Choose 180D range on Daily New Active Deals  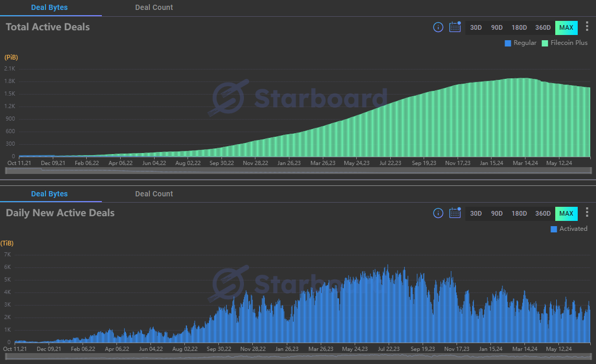pos(519,214)
